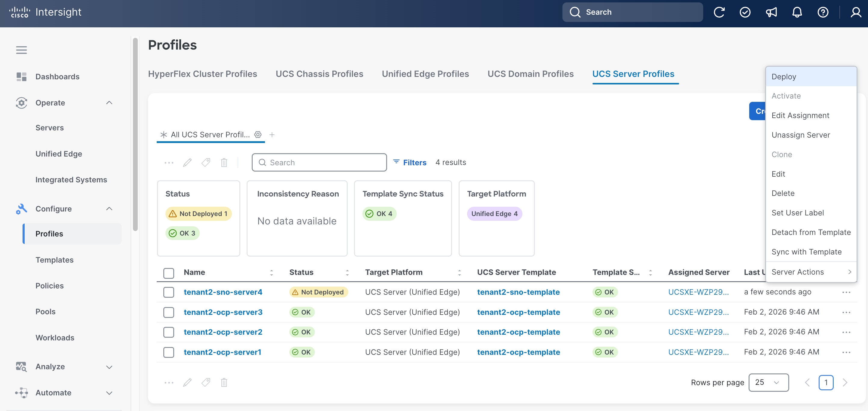This screenshot has height=411, width=868.
Task: Toggle the select-all header checkbox
Action: [169, 273]
